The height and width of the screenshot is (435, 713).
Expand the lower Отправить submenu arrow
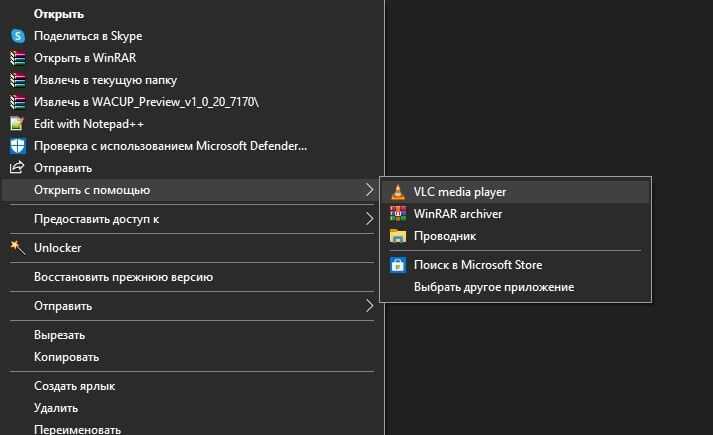pos(370,306)
